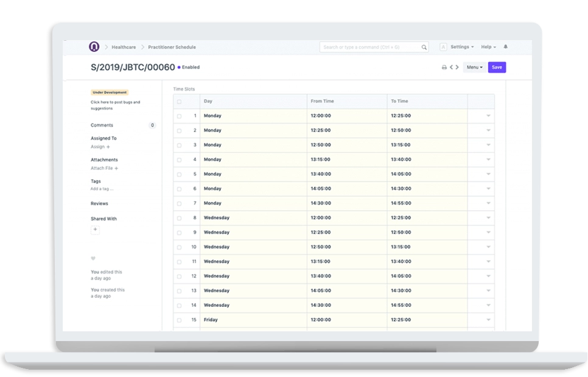Click the plus icon under Shared With
The height and width of the screenshot is (377, 588).
coord(95,230)
